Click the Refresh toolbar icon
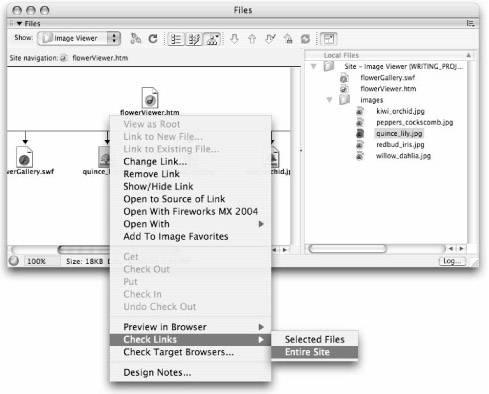This screenshot has height=394, width=489. click(153, 39)
